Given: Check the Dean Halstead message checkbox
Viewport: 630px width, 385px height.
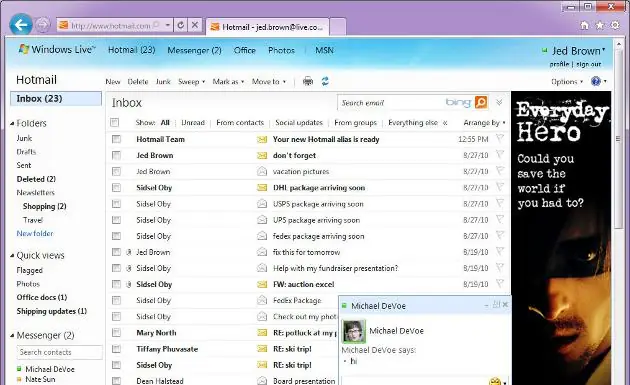Looking at the screenshot, I should [x=117, y=381].
